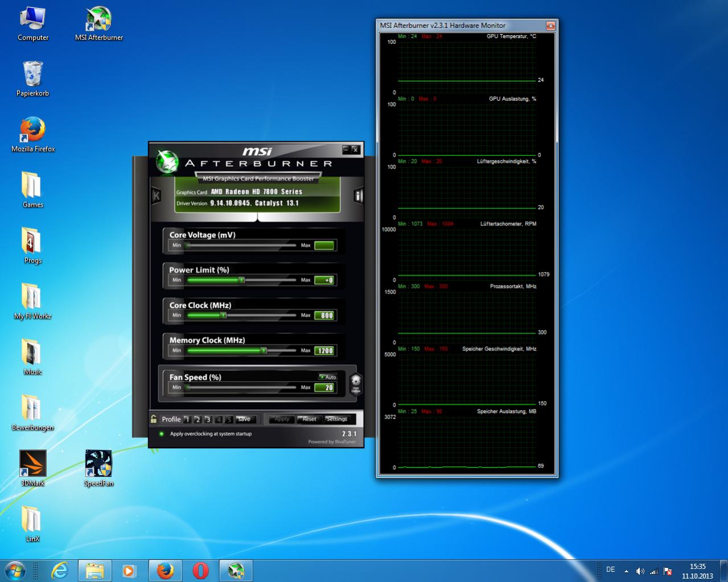Click the DE language indicator in taskbar
728x582 pixels.
pyautogui.click(x=611, y=569)
